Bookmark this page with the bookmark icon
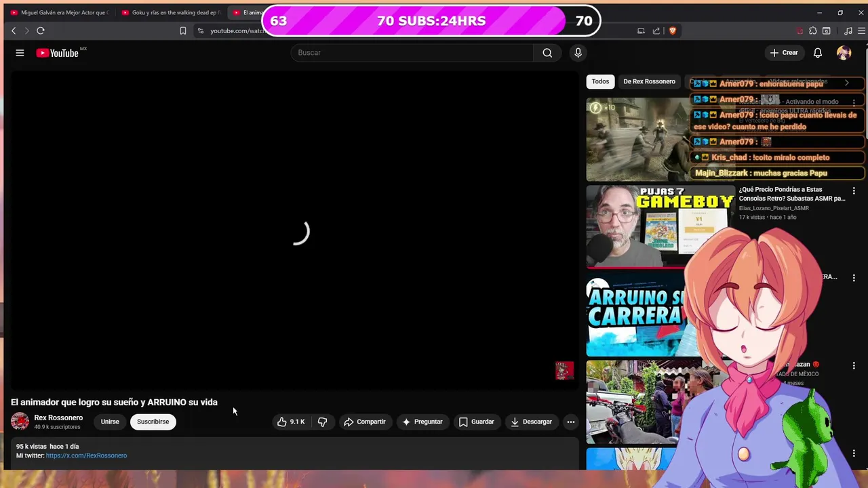Viewport: 868px width, 488px height. click(x=183, y=30)
